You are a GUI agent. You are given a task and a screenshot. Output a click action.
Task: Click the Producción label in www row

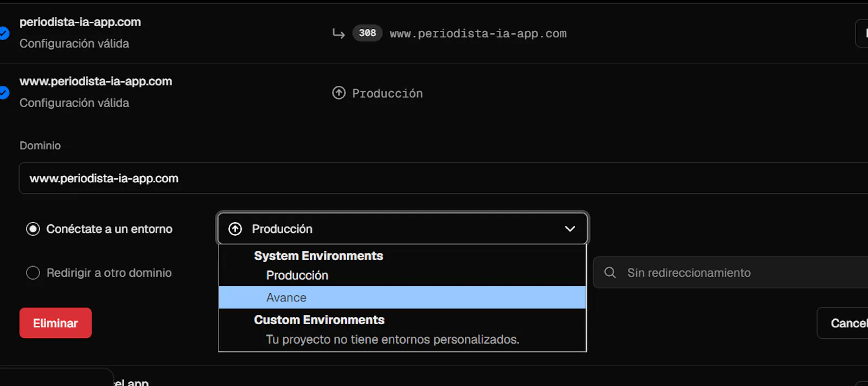[x=387, y=93]
